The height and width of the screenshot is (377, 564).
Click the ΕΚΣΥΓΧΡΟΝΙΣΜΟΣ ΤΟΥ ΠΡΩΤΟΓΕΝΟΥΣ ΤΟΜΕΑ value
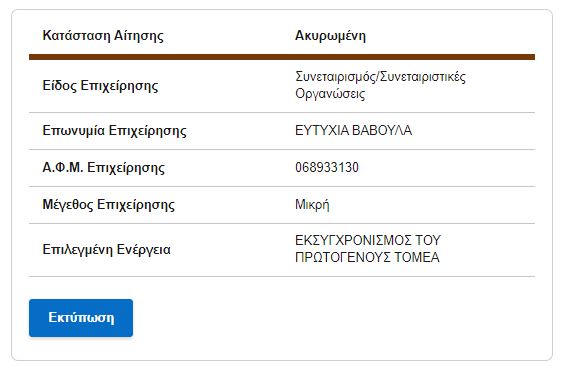coord(368,249)
